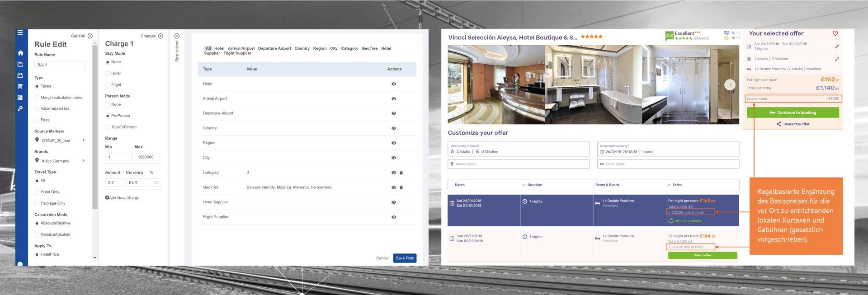Open the hamburger menu in the sidebar
Viewport: 868px width, 295px height.
tap(20, 33)
